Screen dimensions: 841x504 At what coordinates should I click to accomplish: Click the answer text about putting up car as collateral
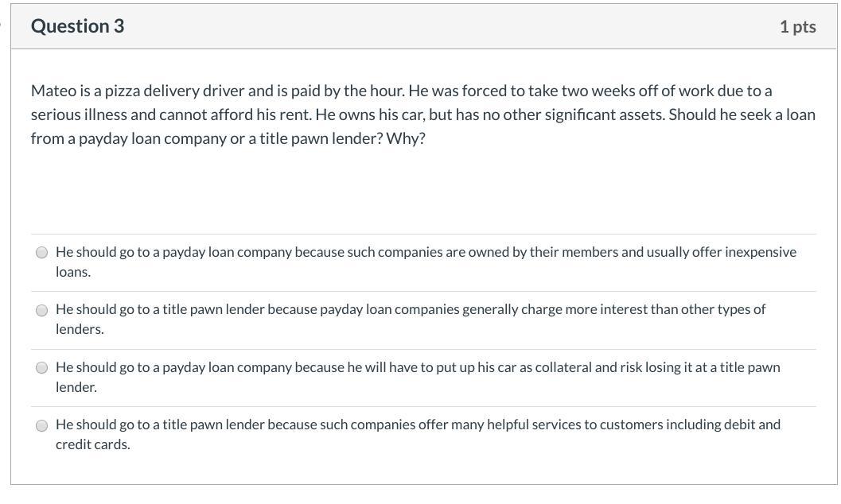pos(418,367)
